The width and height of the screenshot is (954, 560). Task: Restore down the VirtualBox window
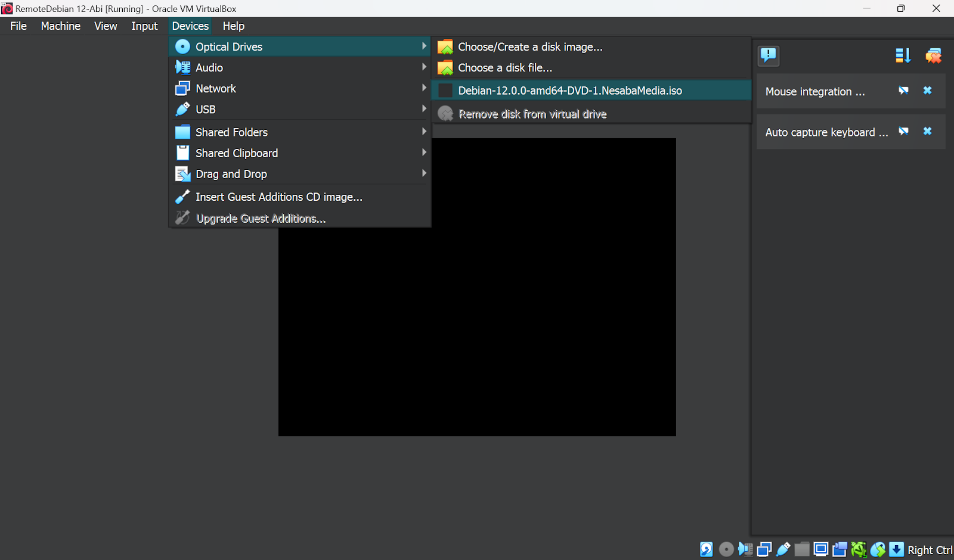[901, 8]
